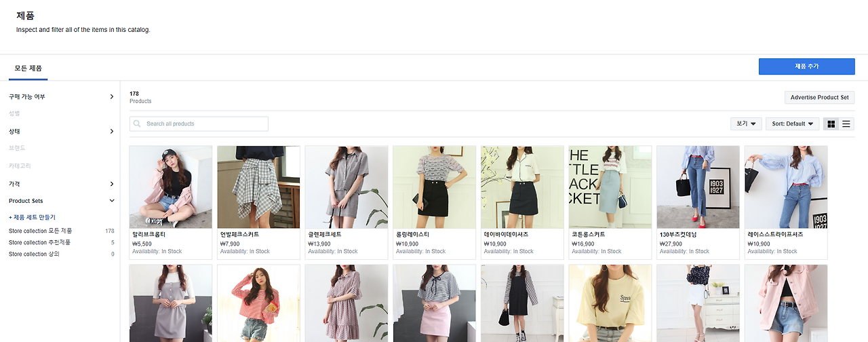Open the 보기 dropdown
Viewport: 868px width, 342px height.
[746, 123]
